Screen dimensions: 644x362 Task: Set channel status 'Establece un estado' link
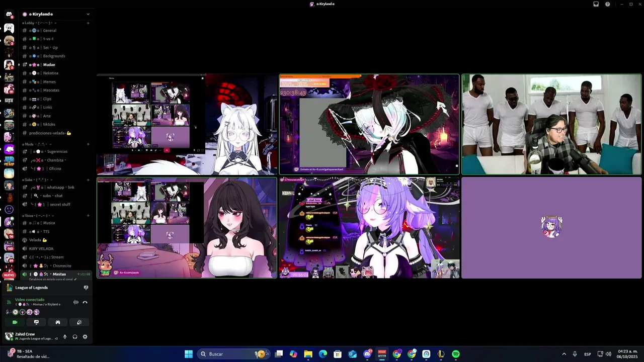pyautogui.click(x=53, y=279)
